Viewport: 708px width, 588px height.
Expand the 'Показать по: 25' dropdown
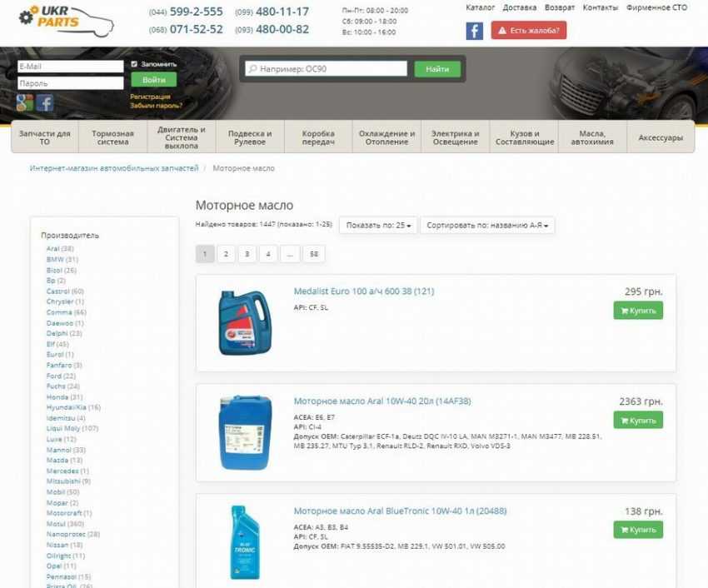click(379, 225)
